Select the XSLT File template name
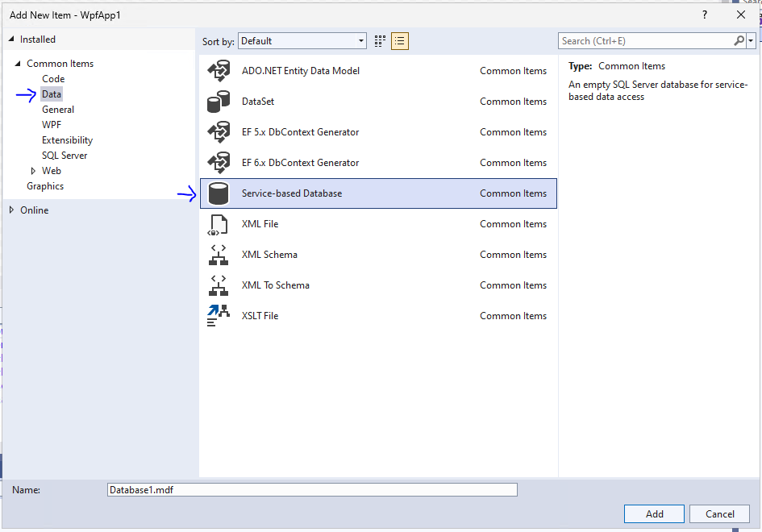This screenshot has width=762, height=532. pyautogui.click(x=260, y=316)
